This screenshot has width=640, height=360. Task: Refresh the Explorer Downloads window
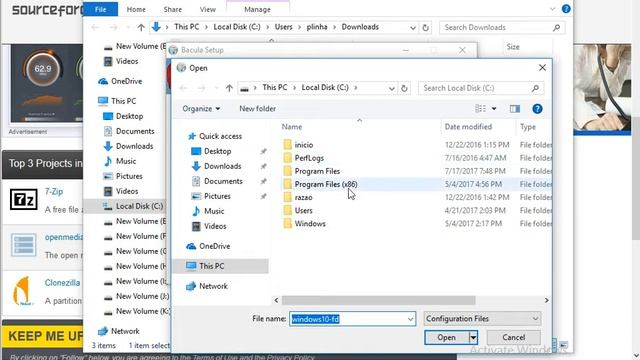(425, 27)
